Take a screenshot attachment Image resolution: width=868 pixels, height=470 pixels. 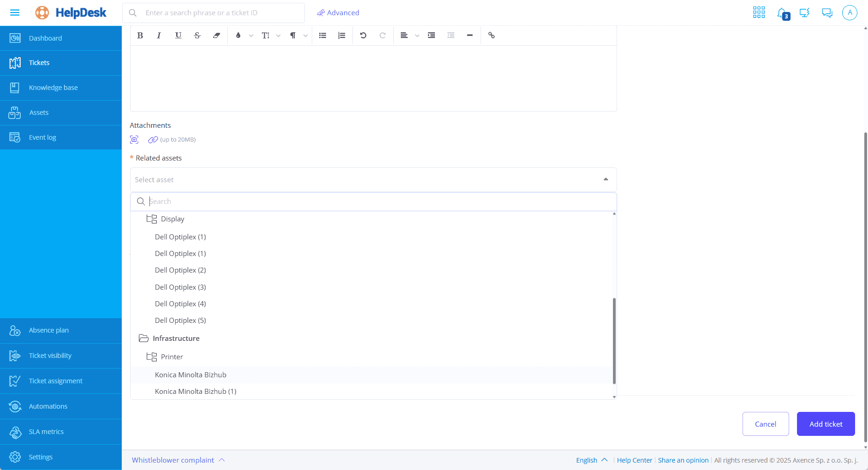(x=134, y=140)
